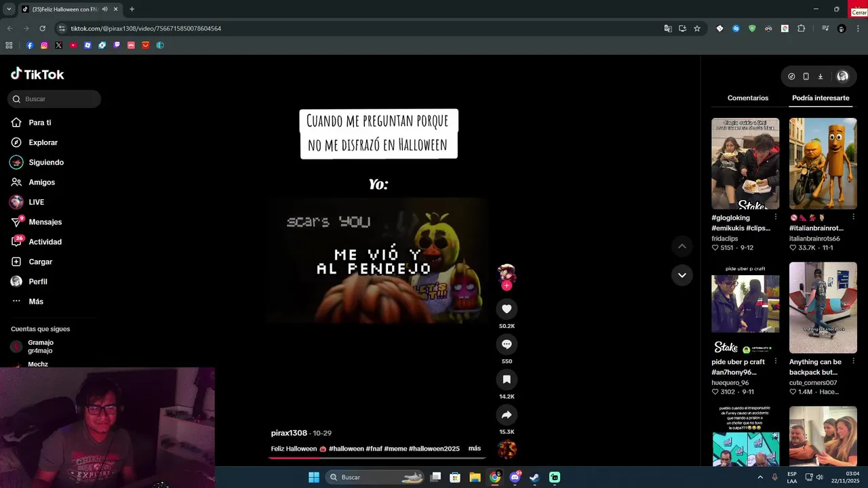
Task: Open pirax1308 profile link
Action: click(290, 433)
